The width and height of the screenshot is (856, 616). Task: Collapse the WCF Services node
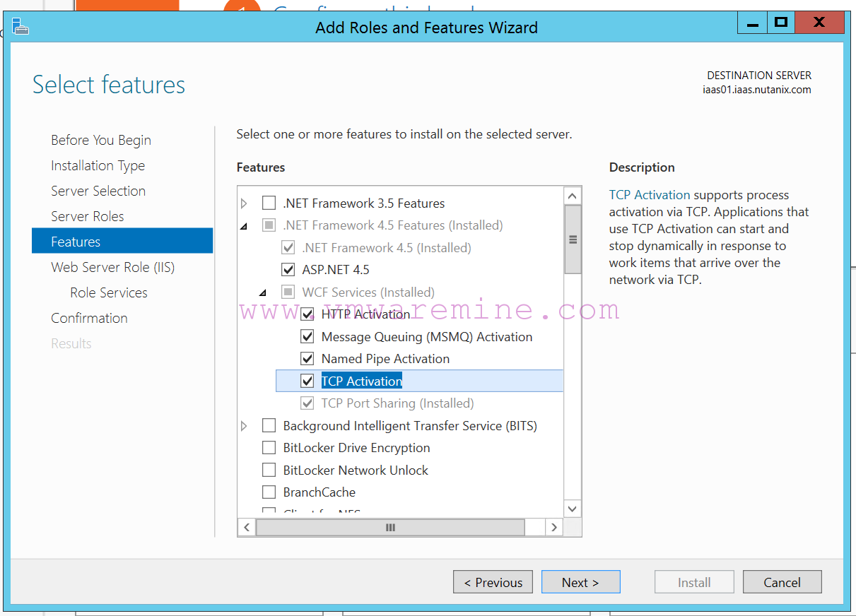[x=264, y=292]
